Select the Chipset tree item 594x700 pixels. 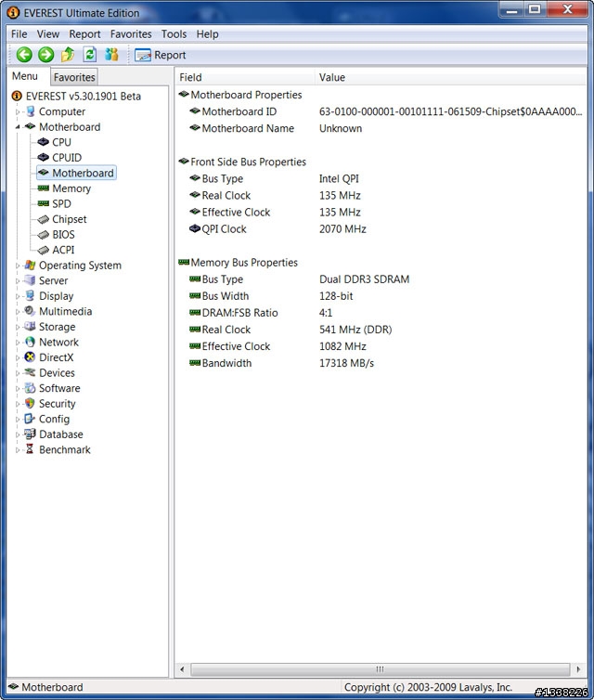point(70,219)
